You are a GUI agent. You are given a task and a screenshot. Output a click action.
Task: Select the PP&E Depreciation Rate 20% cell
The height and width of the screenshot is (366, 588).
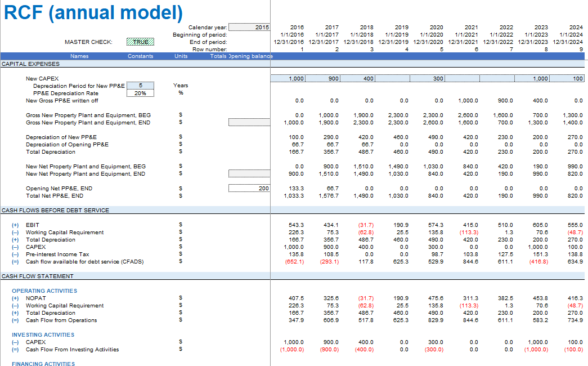point(140,93)
